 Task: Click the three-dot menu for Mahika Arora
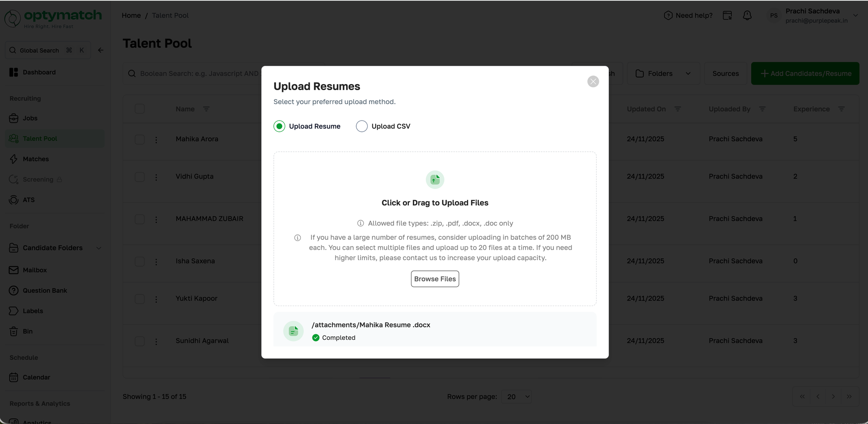(156, 140)
